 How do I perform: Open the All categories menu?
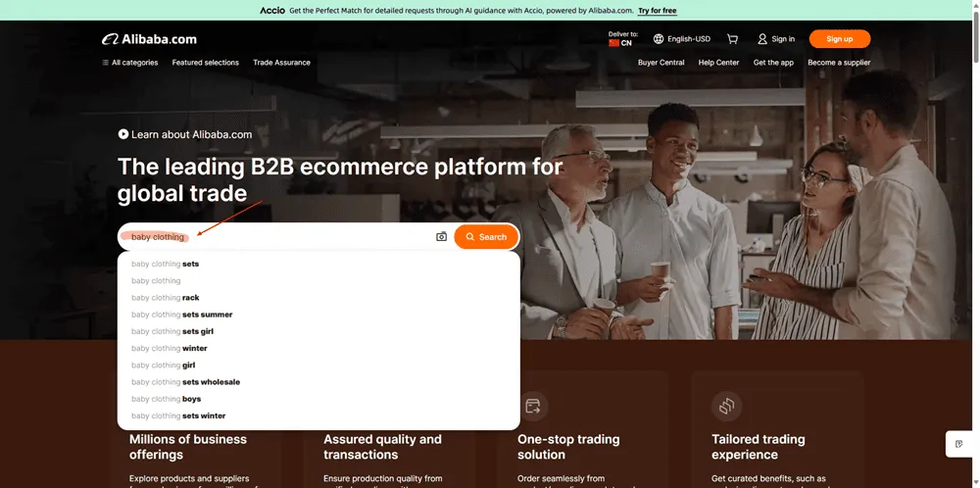coord(130,63)
